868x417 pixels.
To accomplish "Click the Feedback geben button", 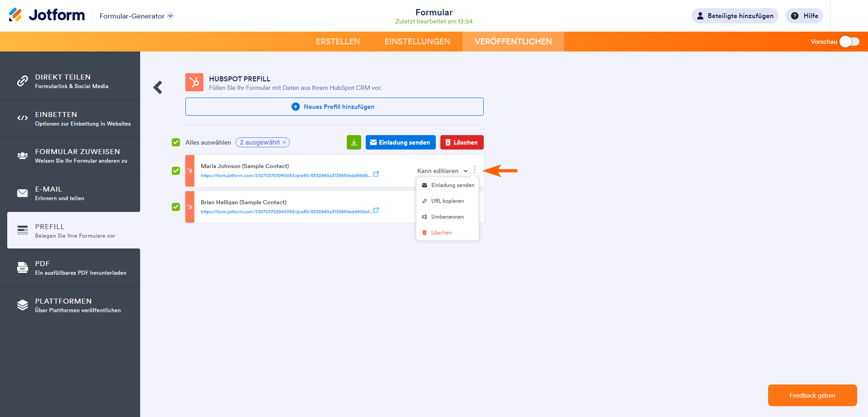I will pos(812,395).
